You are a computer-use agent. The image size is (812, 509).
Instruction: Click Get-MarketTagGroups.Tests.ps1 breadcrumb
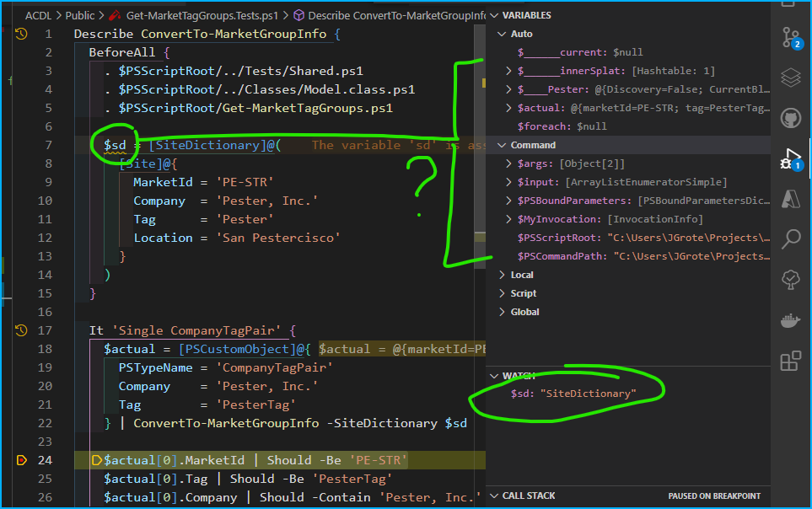pos(202,15)
